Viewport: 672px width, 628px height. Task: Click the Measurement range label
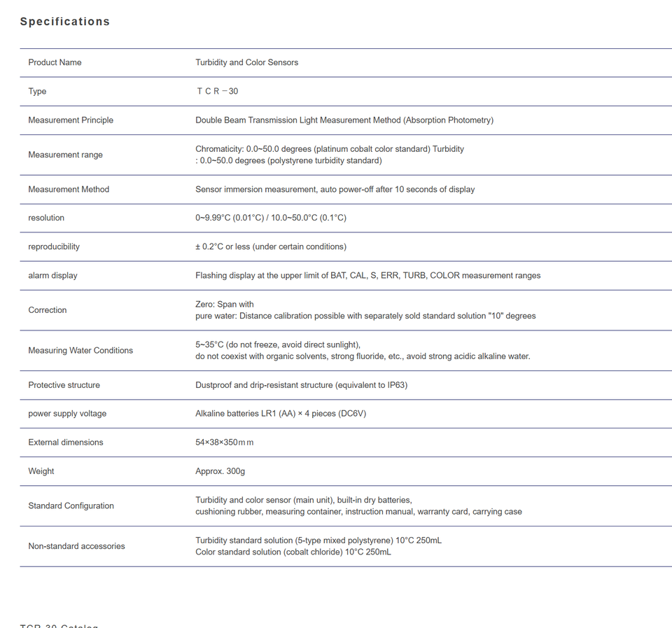click(66, 155)
